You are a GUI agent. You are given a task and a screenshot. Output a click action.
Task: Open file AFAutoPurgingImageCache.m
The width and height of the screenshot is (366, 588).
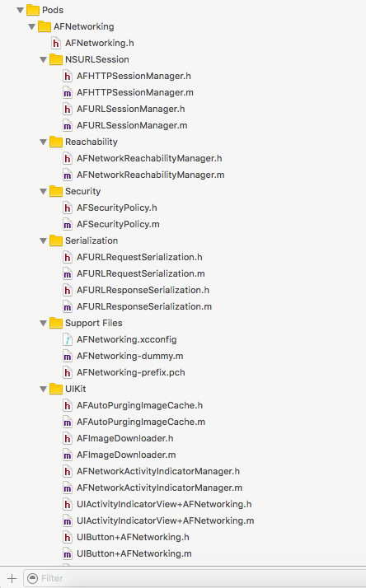pos(141,422)
